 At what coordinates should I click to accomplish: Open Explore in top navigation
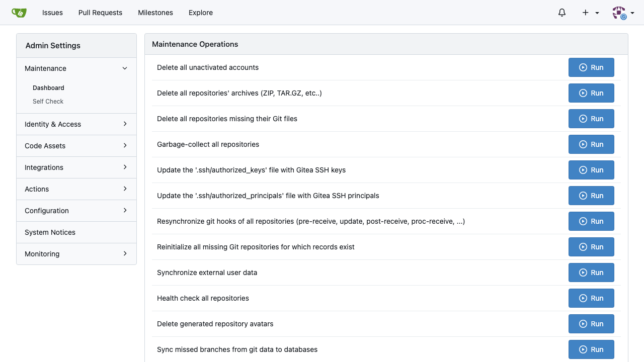[x=201, y=13]
